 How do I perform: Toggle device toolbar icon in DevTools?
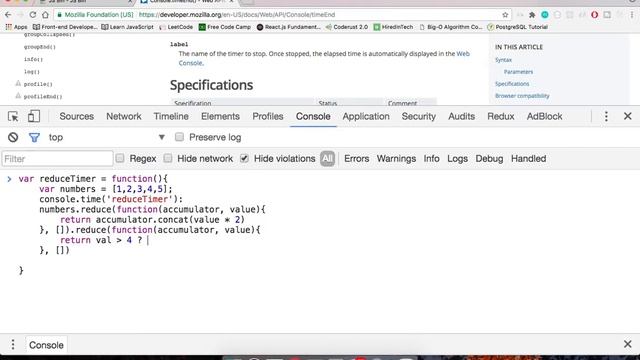tap(34, 116)
